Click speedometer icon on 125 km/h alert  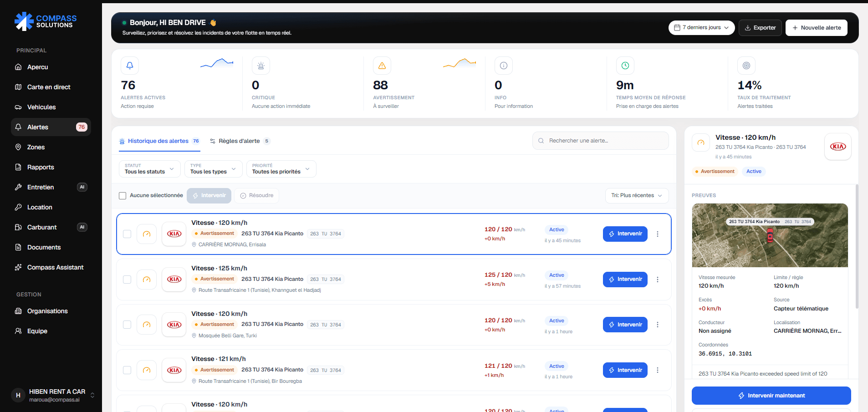tap(147, 280)
